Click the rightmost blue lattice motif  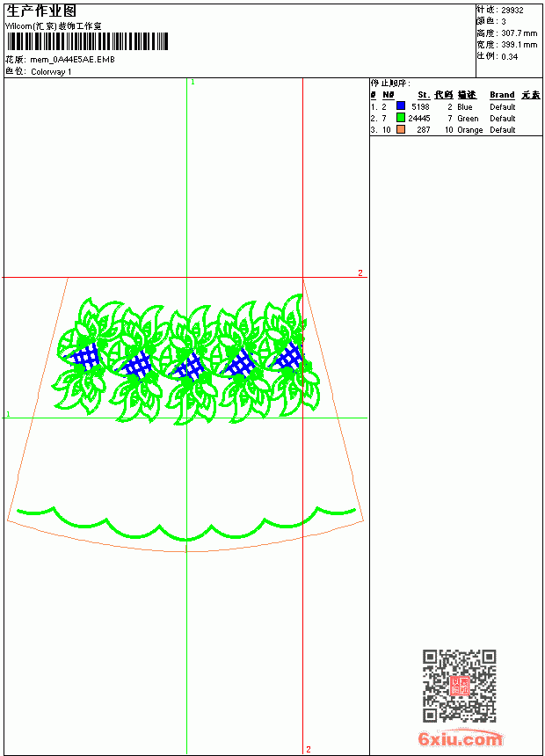pos(289,356)
